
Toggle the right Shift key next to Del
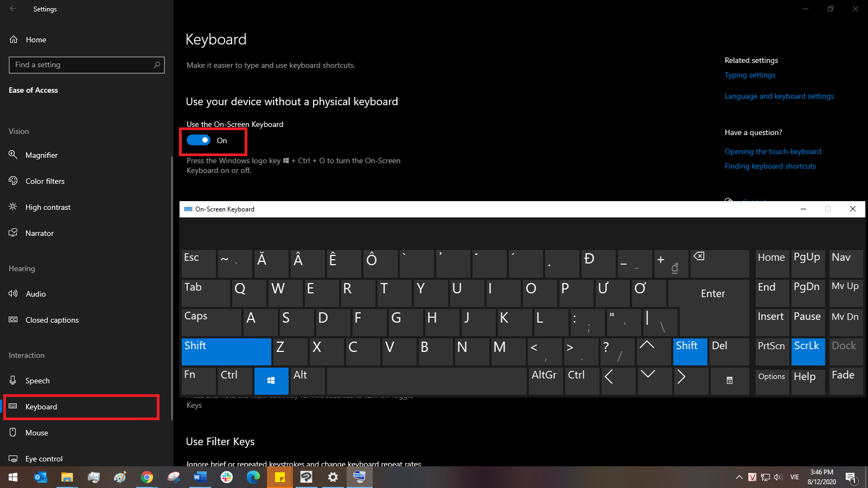(690, 352)
